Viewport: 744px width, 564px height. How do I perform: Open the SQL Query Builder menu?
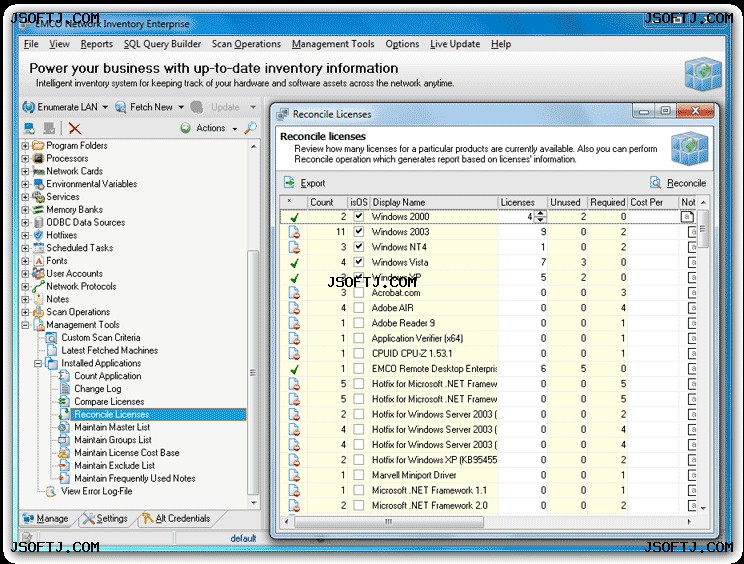tap(162, 44)
